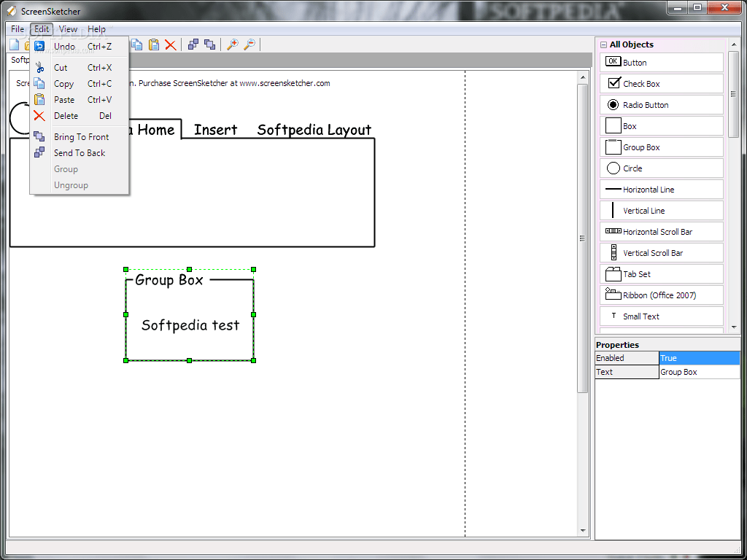Click the top-left green resize handle
The image size is (747, 560).
coord(125,270)
